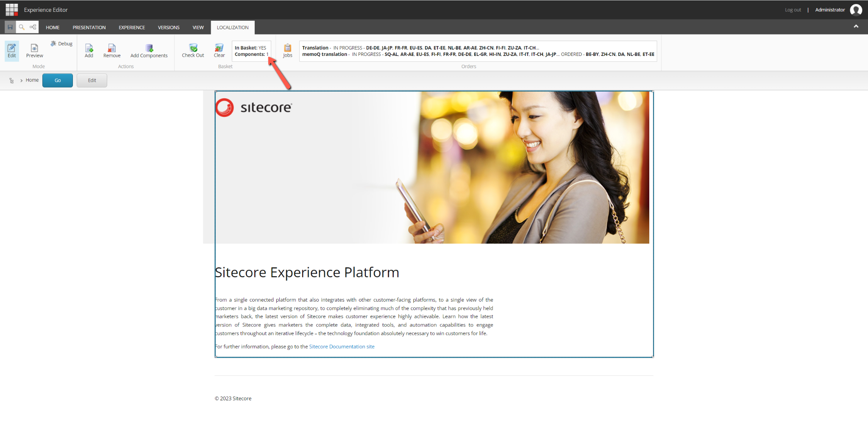Screen dimensions: 868x441
Task: Open the PRESENTATION ribbon tab
Action: click(x=89, y=28)
